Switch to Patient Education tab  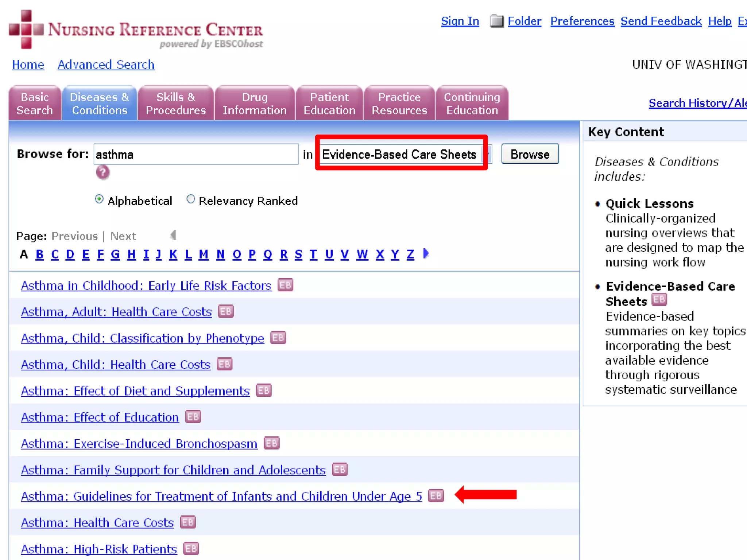pyautogui.click(x=329, y=104)
